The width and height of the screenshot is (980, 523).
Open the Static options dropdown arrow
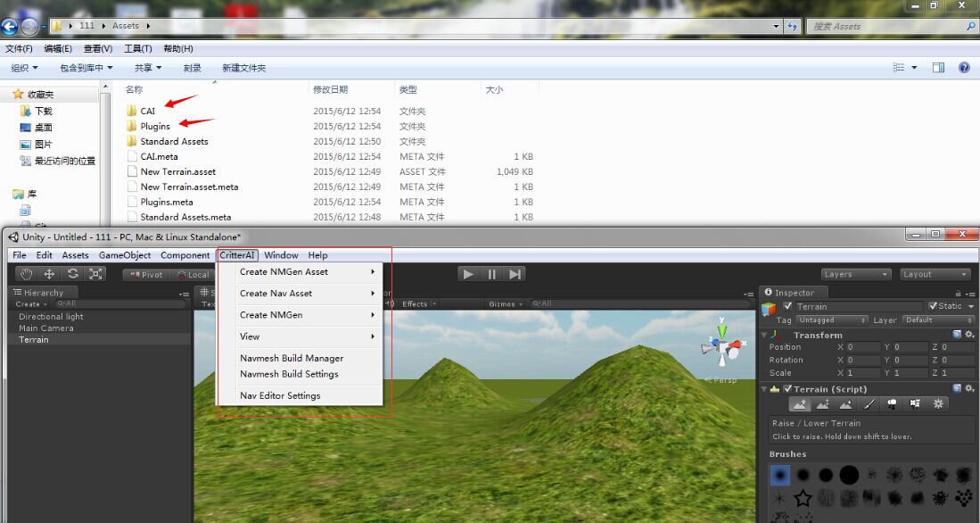970,306
